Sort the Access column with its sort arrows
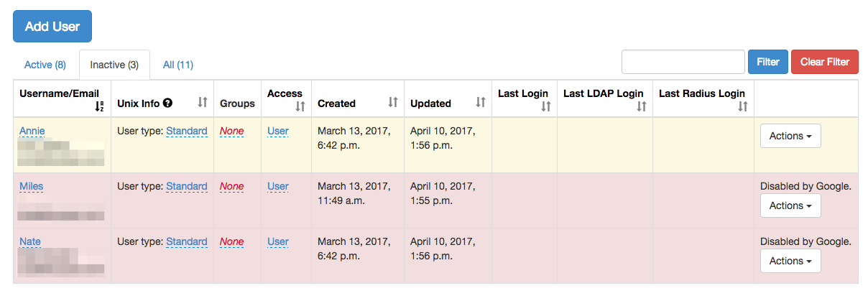The width and height of the screenshot is (868, 291). click(x=300, y=106)
